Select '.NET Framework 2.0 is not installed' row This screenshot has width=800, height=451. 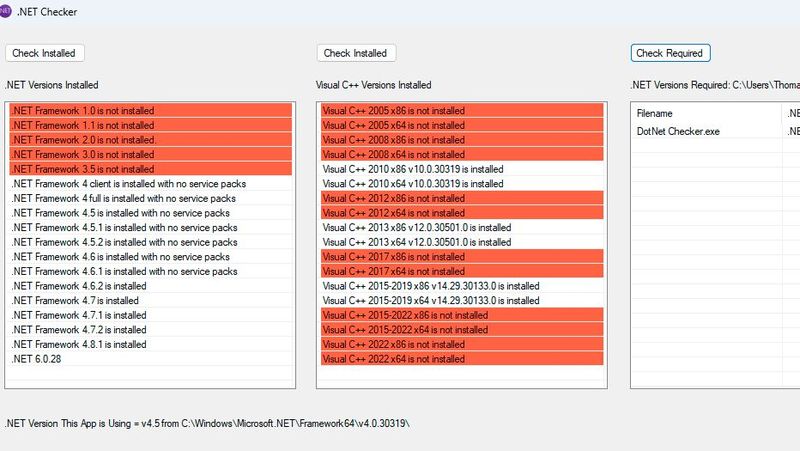tap(151, 140)
